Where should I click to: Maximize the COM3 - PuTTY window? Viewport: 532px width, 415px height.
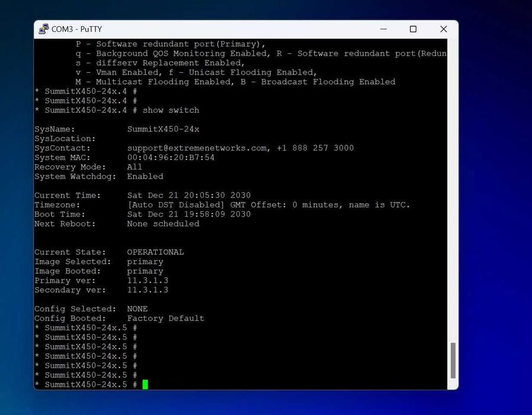coord(413,29)
